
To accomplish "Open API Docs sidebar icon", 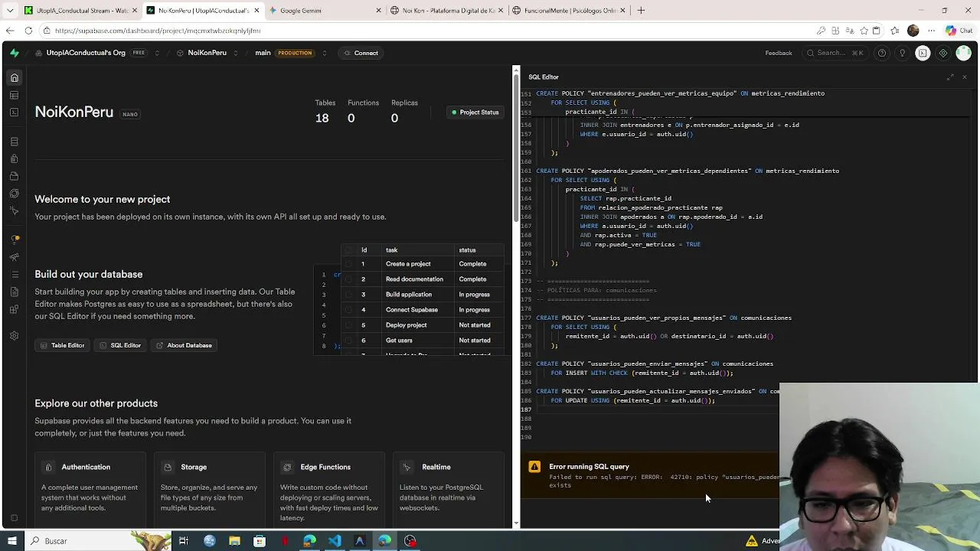I will (x=14, y=292).
